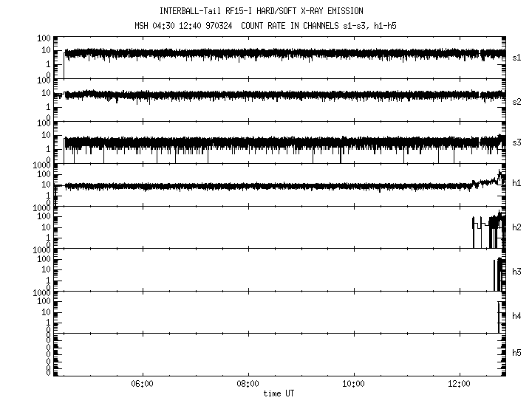The image size is (532, 406).
Task: Click the h2 channel label
Action: [516, 227]
